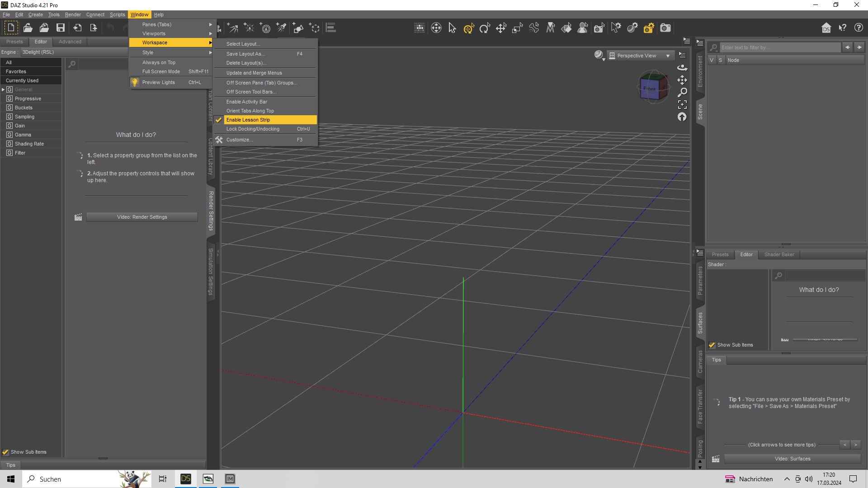Click the Scene filter text field

(779, 47)
